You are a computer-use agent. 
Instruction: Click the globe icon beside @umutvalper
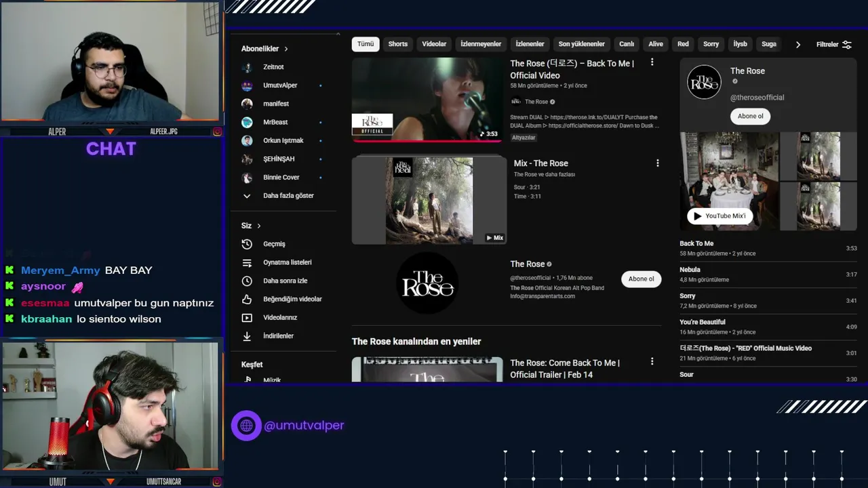[246, 426]
